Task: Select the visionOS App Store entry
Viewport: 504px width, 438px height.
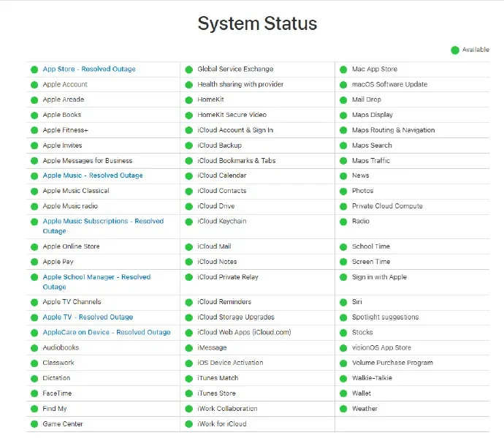Action: tap(381, 348)
